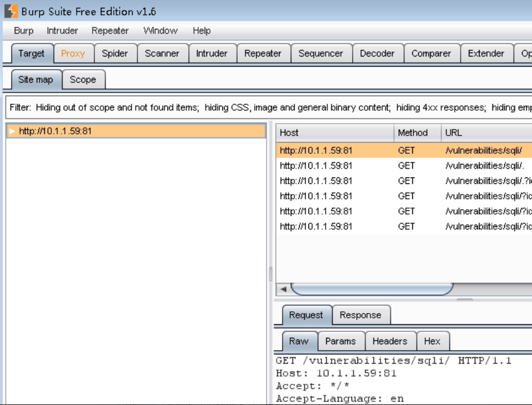Switch to the Decoder tab
532x405 pixels.
[377, 54]
